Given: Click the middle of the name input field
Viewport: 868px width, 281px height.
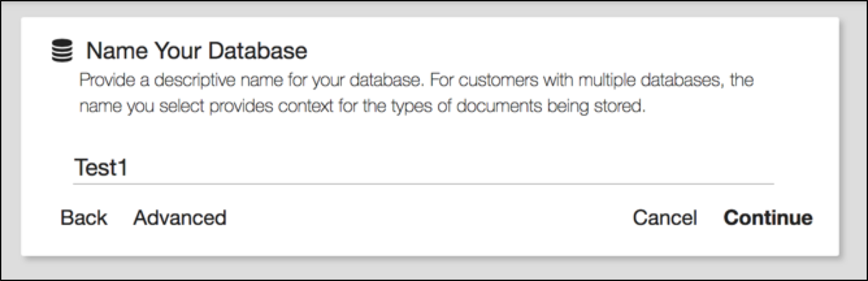Looking at the screenshot, I should tap(423, 168).
